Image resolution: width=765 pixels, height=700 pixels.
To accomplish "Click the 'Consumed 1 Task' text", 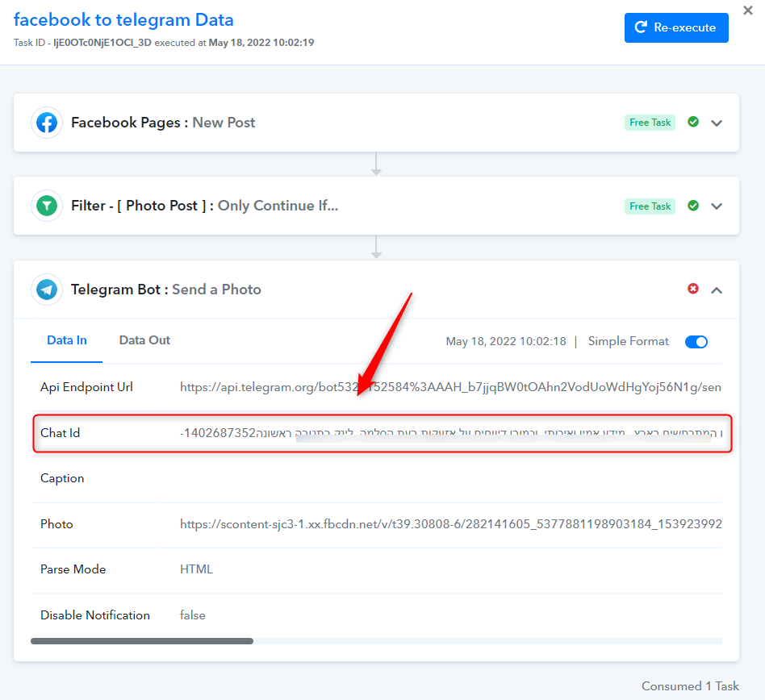I will [x=690, y=685].
